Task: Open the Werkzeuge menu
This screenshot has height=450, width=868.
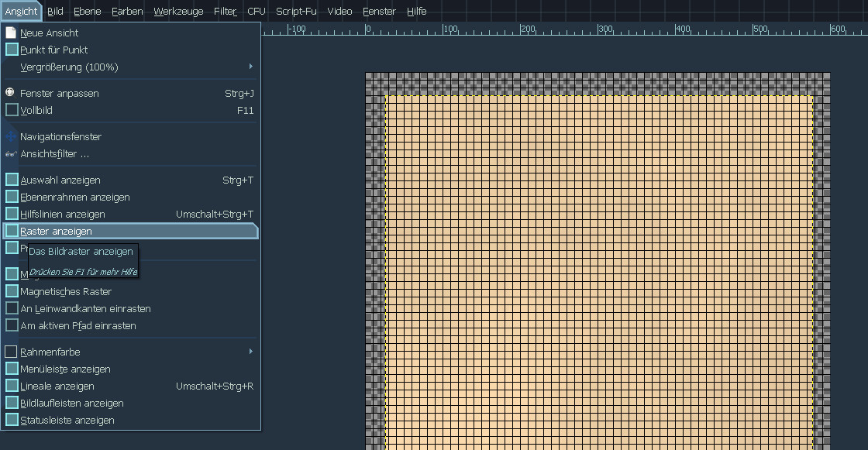Action: (178, 11)
